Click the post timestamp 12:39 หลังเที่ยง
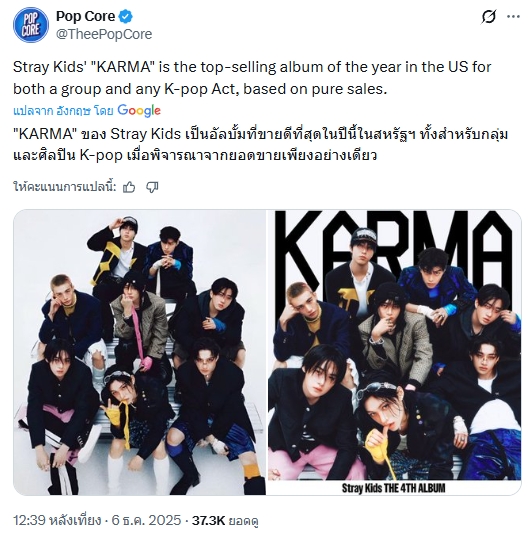This screenshot has width=532, height=535. pos(57,520)
